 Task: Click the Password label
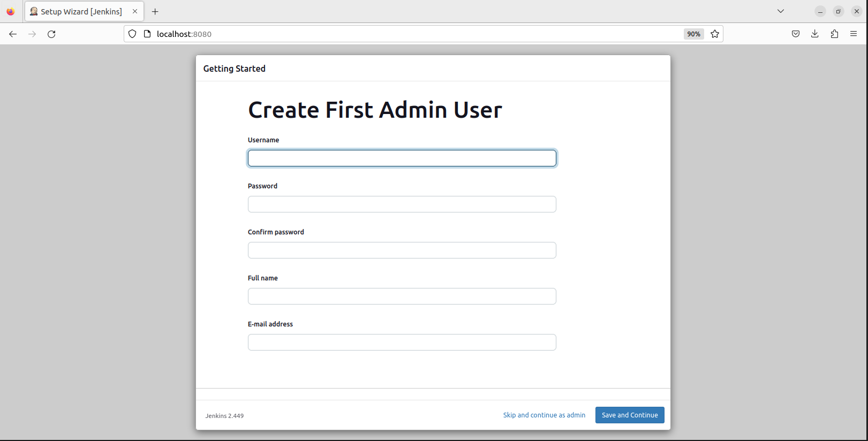pos(262,186)
